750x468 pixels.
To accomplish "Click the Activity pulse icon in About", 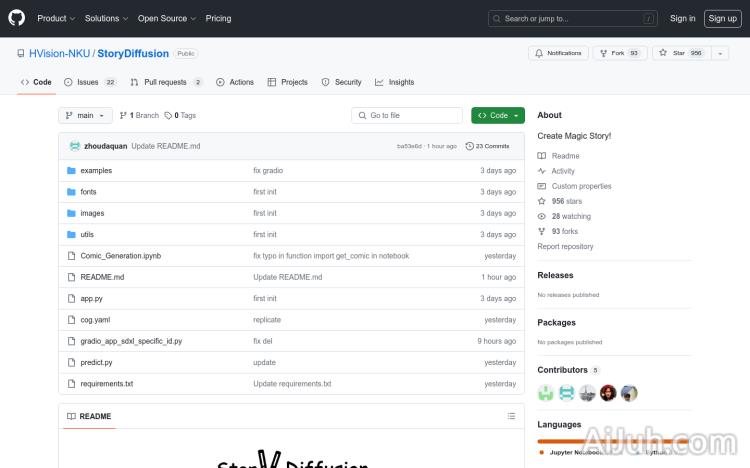I will [542, 171].
